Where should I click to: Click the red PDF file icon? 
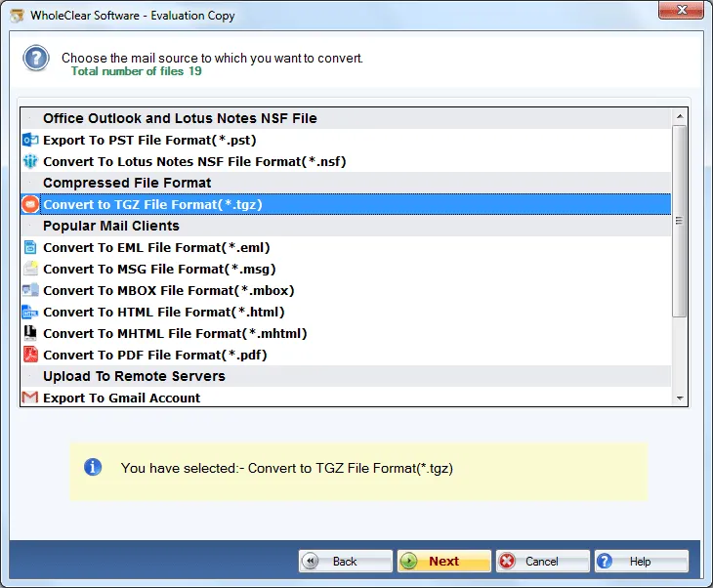coord(30,355)
